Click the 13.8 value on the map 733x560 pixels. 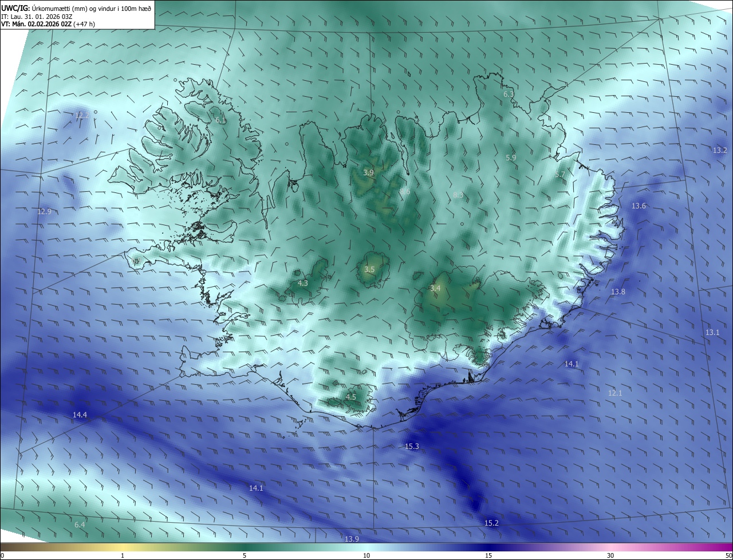[x=618, y=292]
